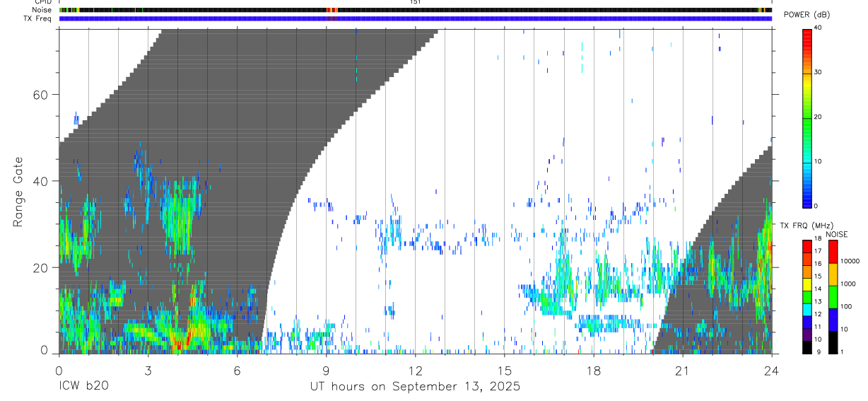This screenshot has width=868, height=401.
Task: Click the TX Freq row label at top
Action: pos(38,18)
